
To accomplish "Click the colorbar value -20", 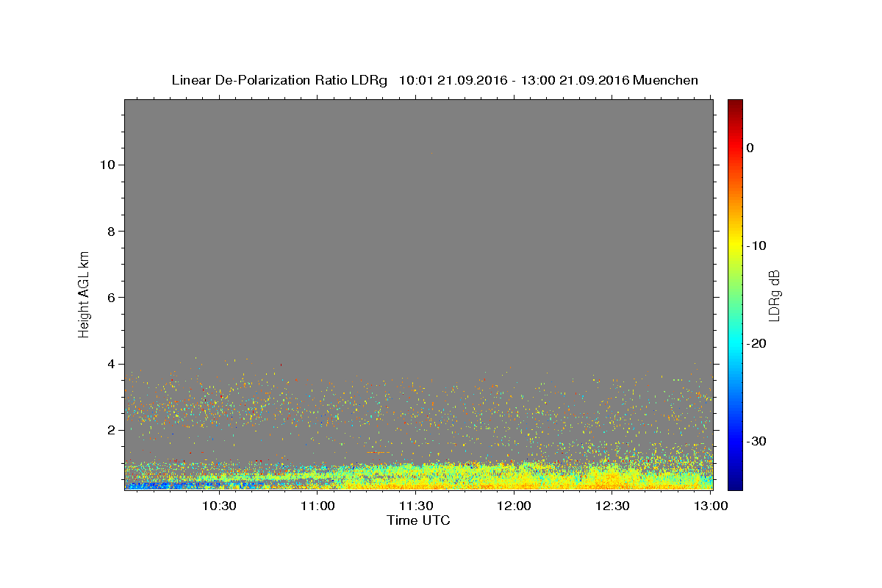I will 757,343.
